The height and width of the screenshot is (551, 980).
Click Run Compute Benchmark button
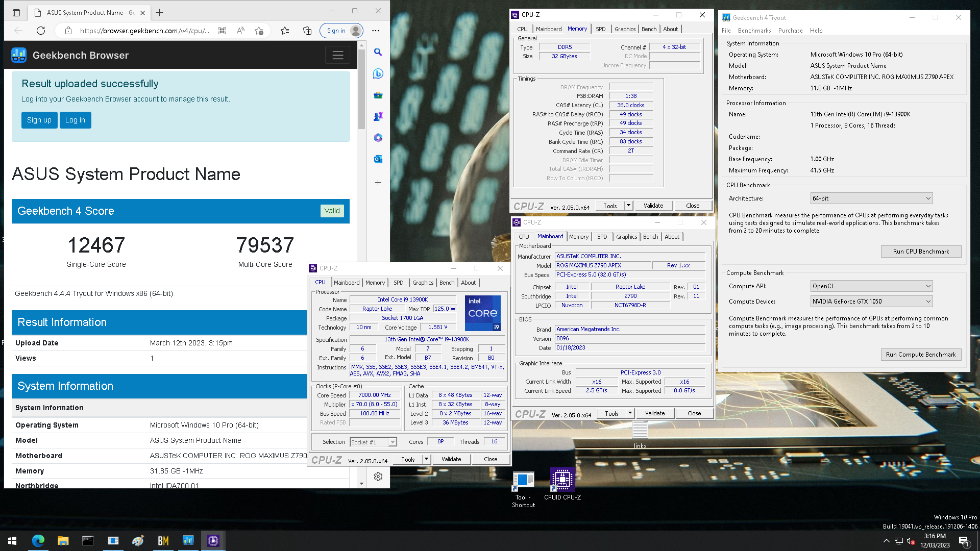pos(921,355)
